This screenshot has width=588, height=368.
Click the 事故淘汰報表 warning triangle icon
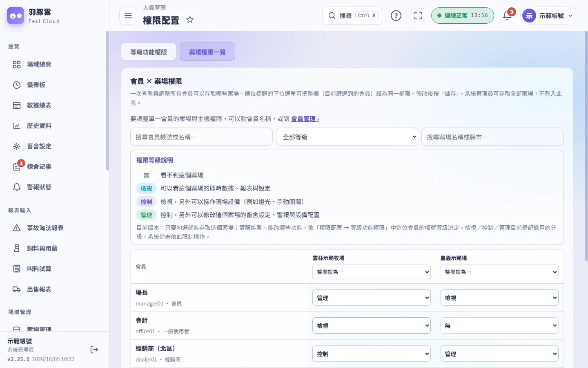(x=17, y=228)
